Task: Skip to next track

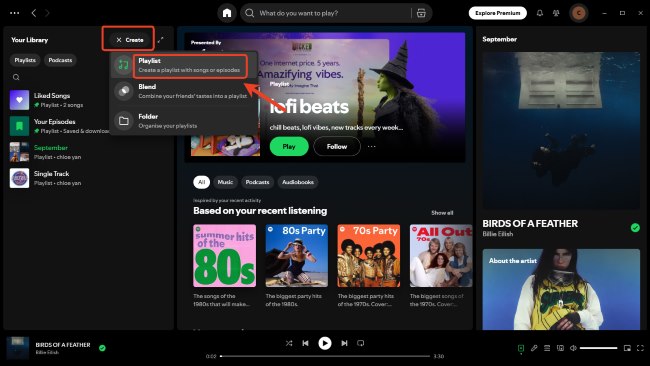Action: point(344,343)
